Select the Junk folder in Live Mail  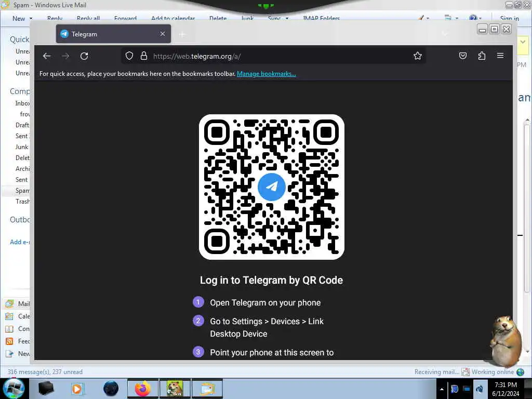point(22,147)
